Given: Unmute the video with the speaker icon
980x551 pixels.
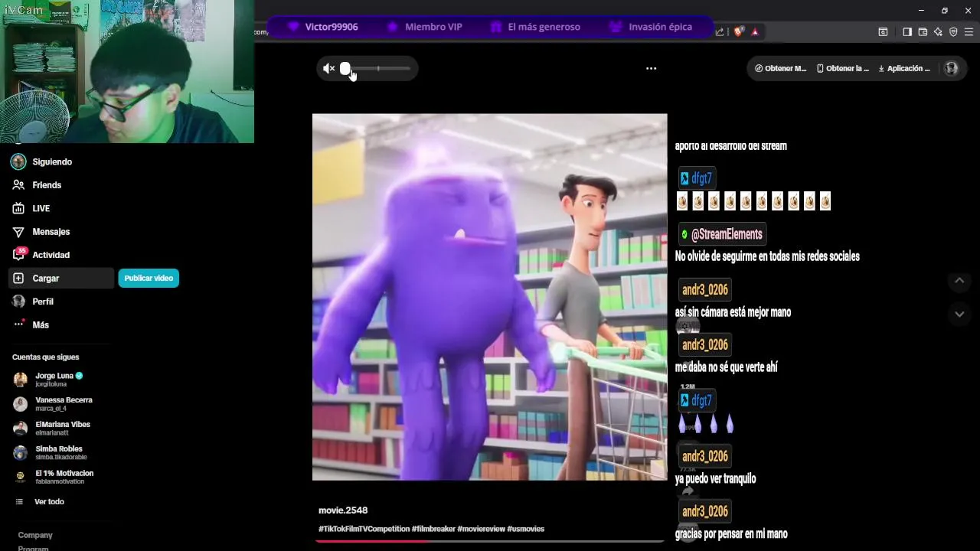Looking at the screenshot, I should pyautogui.click(x=328, y=68).
